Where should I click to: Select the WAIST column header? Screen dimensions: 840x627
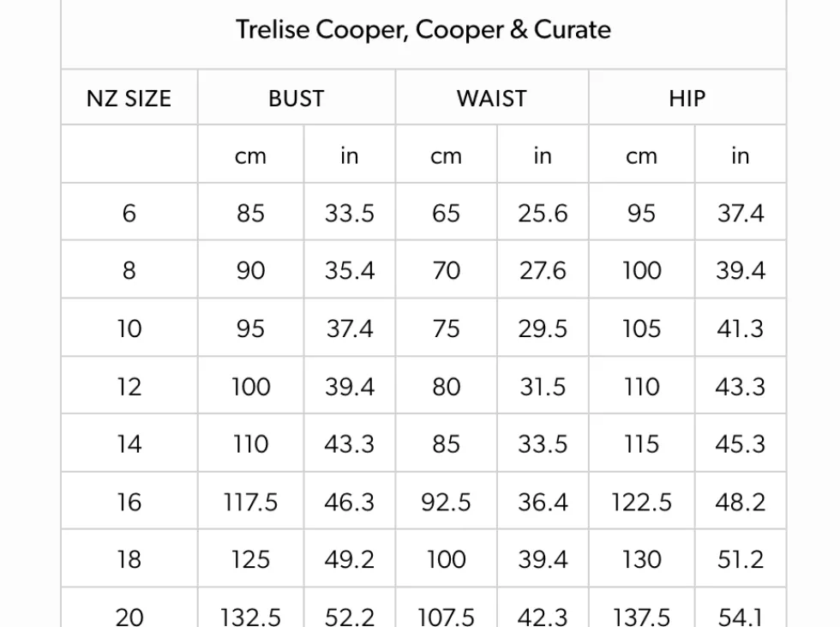(491, 98)
